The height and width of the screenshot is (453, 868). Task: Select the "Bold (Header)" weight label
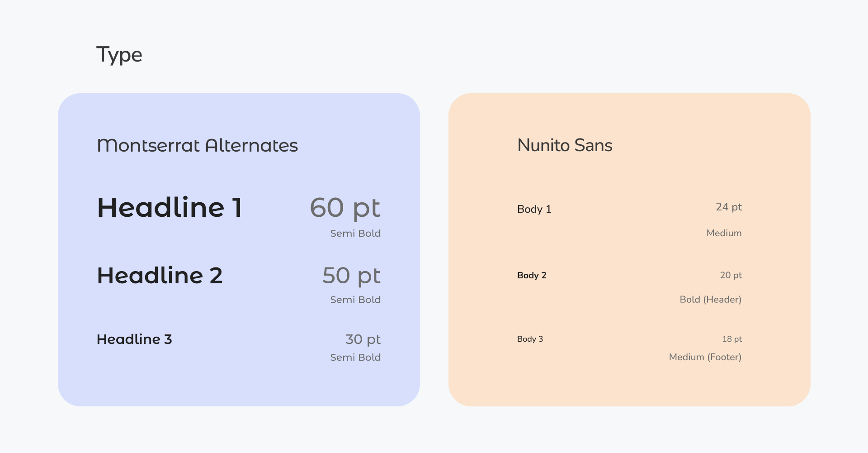[710, 300]
